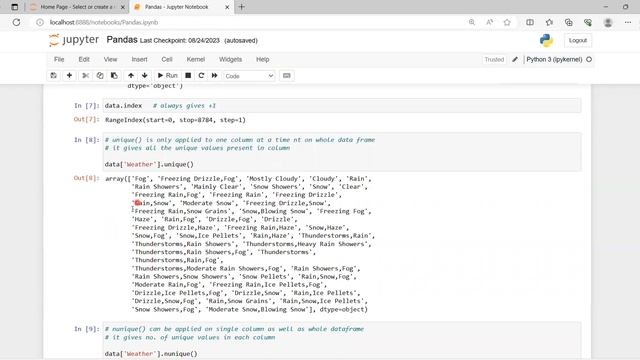Open the File menu

[x=59, y=59]
